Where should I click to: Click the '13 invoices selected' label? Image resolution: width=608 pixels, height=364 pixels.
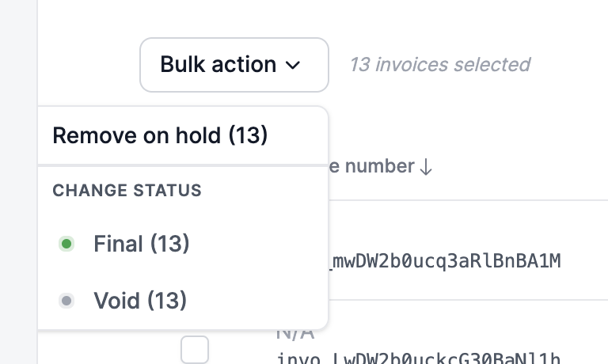(440, 64)
